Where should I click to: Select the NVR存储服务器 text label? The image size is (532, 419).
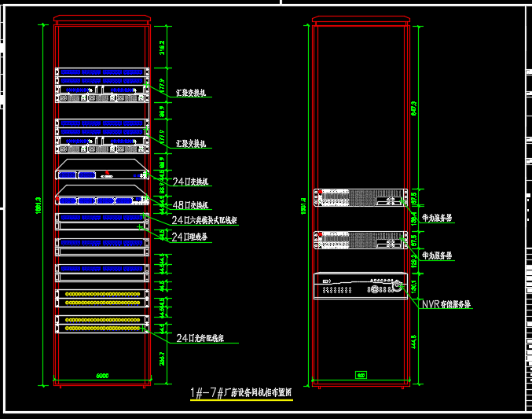point(446,304)
